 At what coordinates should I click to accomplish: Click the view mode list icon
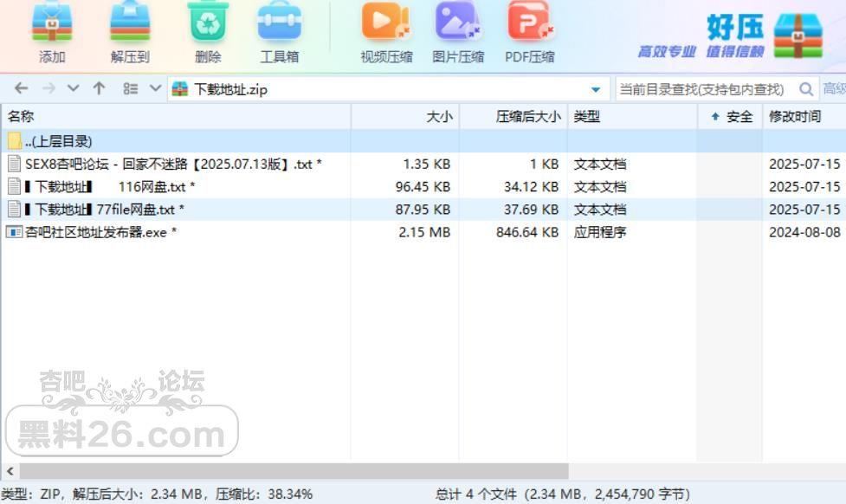tap(131, 88)
